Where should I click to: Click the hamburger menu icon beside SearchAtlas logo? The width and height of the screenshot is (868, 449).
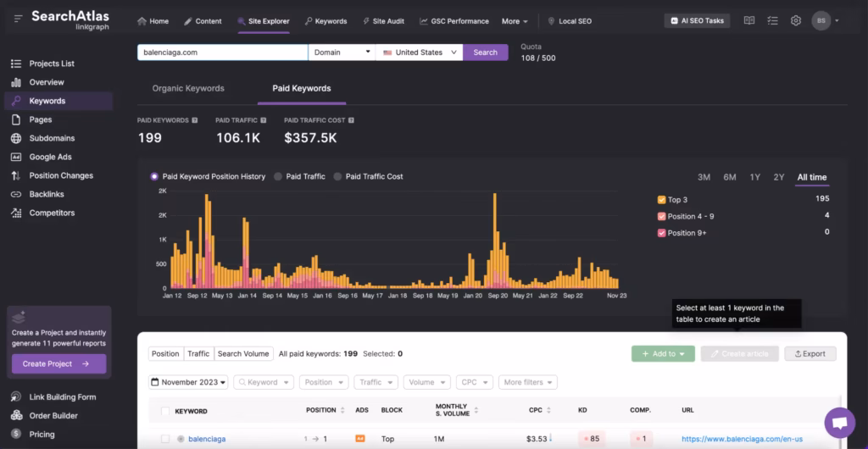click(19, 19)
